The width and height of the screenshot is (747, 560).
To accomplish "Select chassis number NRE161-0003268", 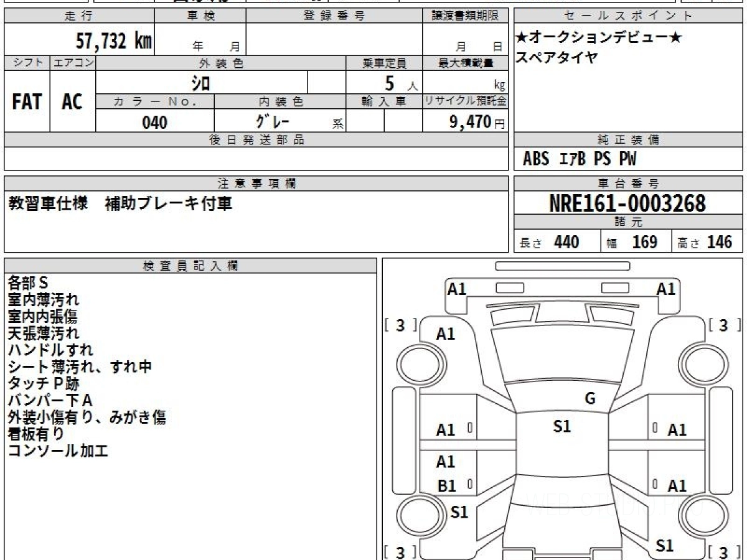I will (628, 203).
